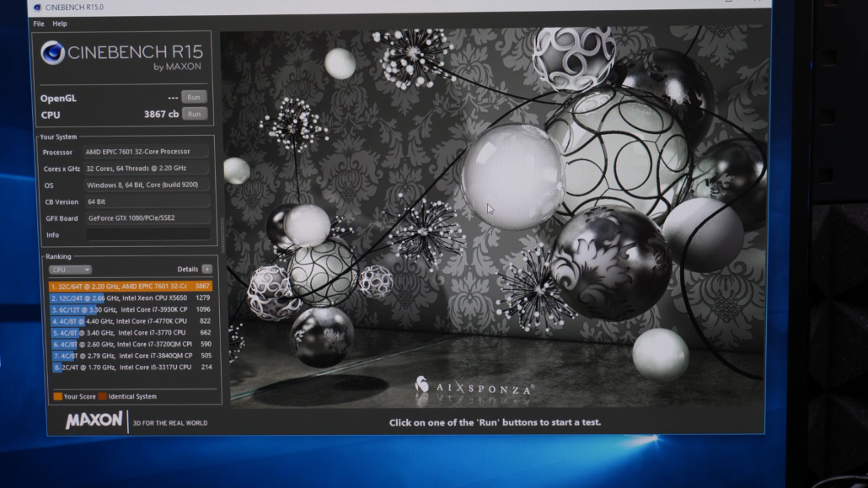Click the MAXON logo at panel bottom
868x488 pixels.
point(94,420)
